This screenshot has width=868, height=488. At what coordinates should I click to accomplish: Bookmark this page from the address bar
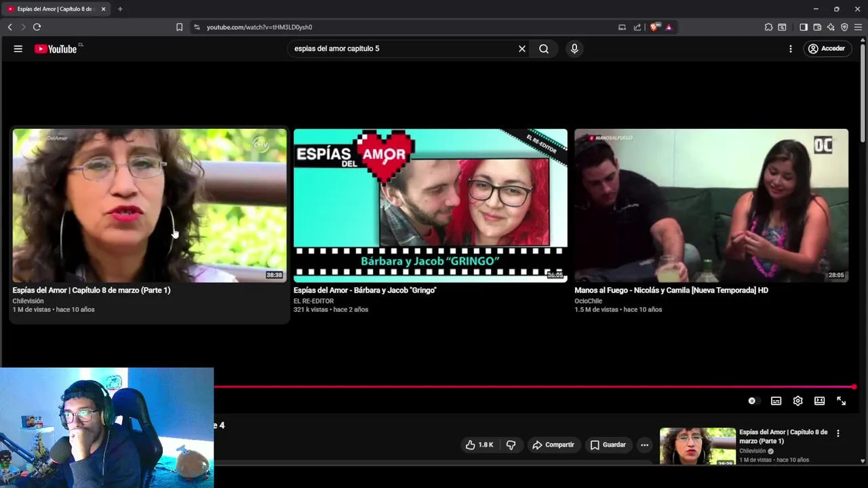pos(179,27)
